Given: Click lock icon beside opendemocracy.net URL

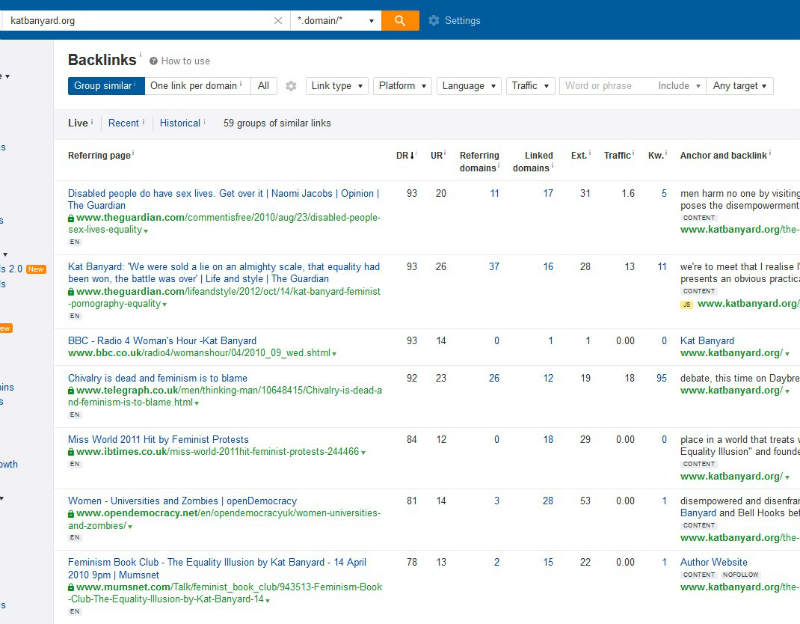Looking at the screenshot, I should click(x=71, y=514).
